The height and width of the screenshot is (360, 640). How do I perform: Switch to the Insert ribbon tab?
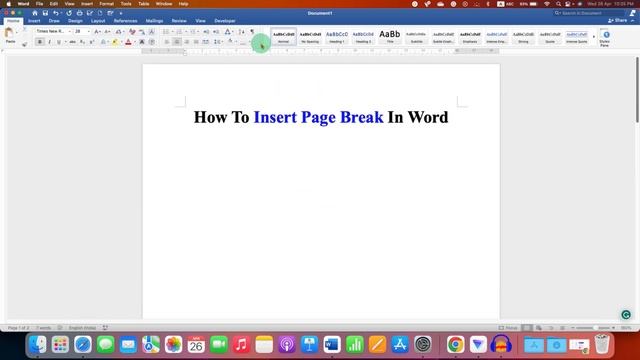34,21
